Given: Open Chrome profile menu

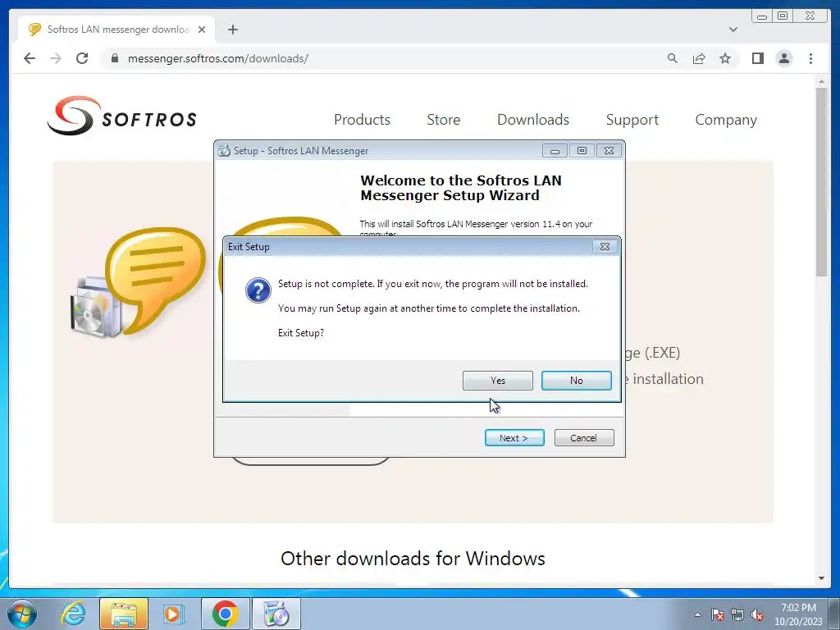Looking at the screenshot, I should (x=783, y=58).
